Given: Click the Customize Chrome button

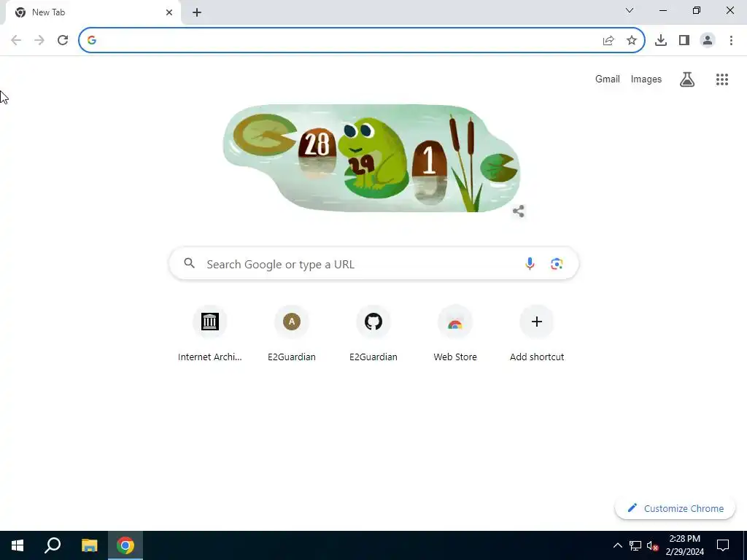Looking at the screenshot, I should point(675,508).
